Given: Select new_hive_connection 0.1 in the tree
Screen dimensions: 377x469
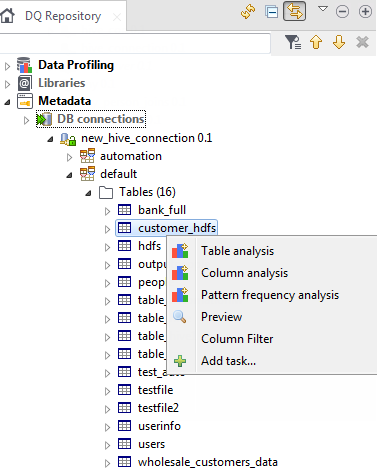Looking at the screenshot, I should coord(147,138).
